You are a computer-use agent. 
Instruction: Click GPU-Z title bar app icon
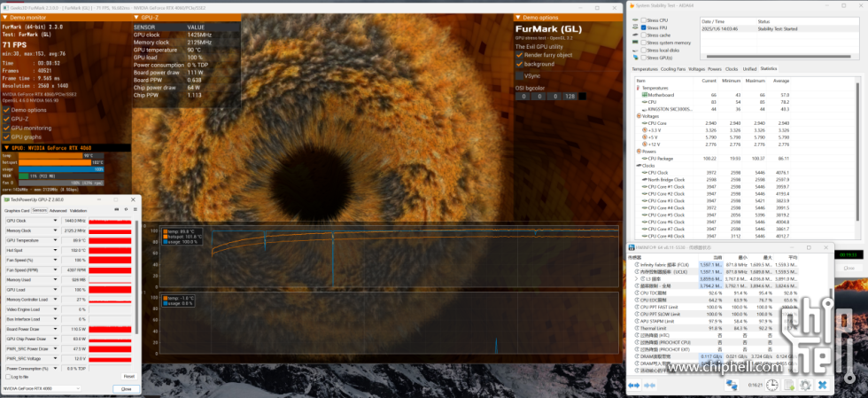(6, 199)
